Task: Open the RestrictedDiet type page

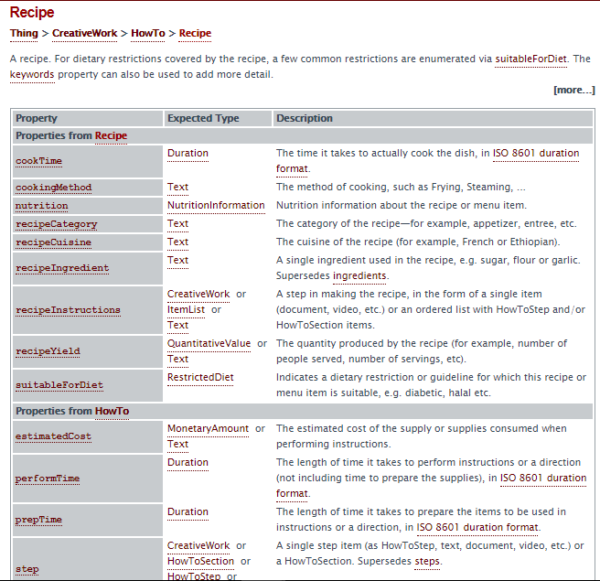Action: (200, 377)
